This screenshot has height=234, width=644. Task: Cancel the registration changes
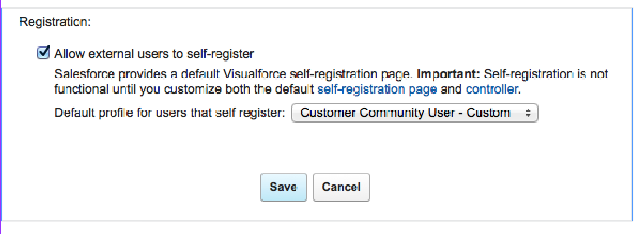(x=341, y=187)
